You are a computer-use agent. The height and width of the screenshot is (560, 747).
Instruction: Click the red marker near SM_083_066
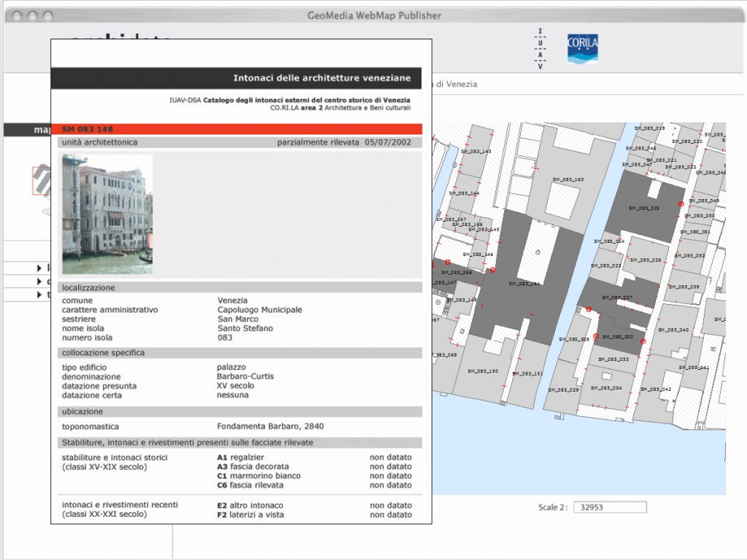[448, 262]
